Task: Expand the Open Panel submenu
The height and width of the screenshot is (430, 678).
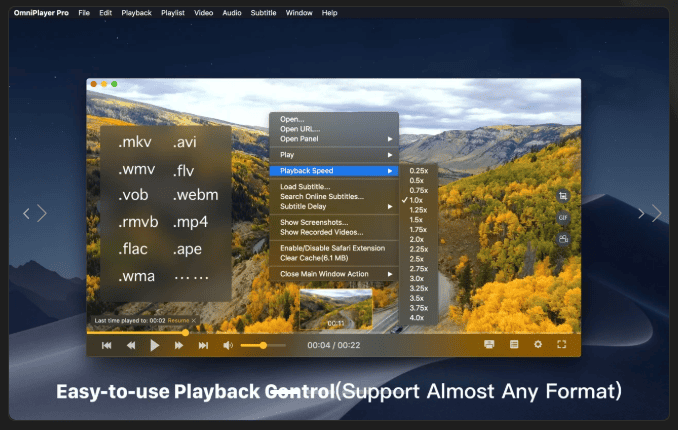Action: (333, 139)
